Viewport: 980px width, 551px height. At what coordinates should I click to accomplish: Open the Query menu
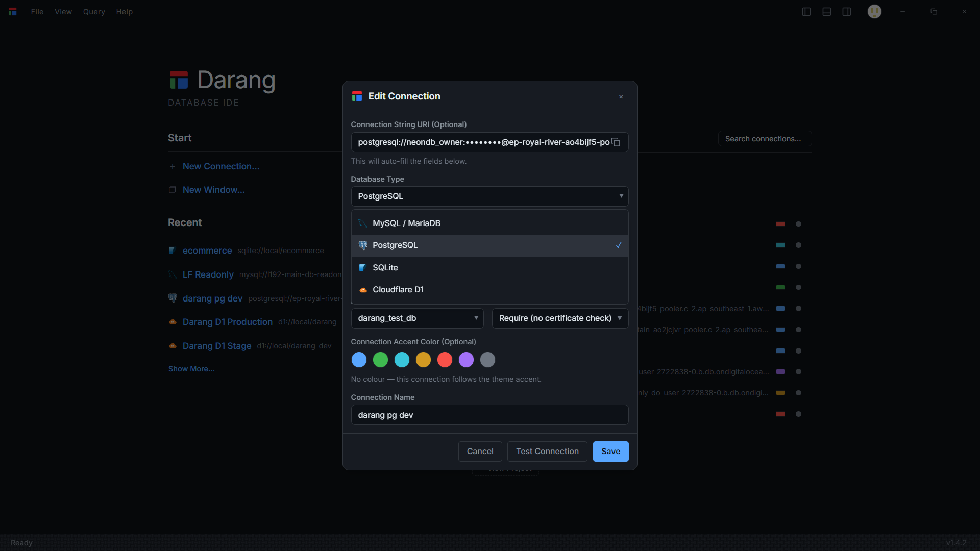[94, 12]
